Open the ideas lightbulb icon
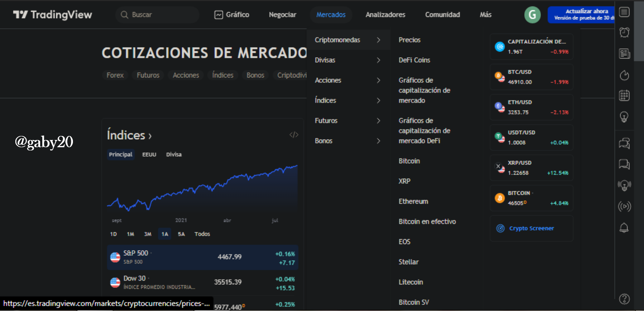The image size is (644, 311). pyautogui.click(x=624, y=117)
